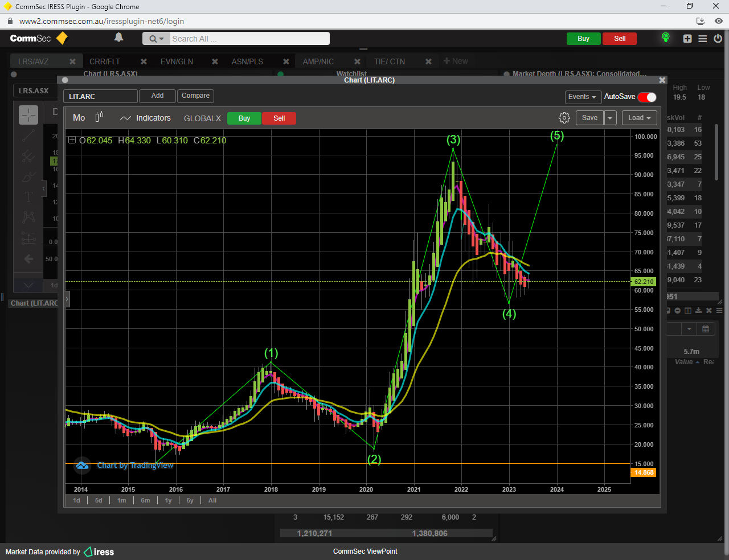Select the 6m time range
Image resolution: width=729 pixels, height=560 pixels.
point(145,500)
